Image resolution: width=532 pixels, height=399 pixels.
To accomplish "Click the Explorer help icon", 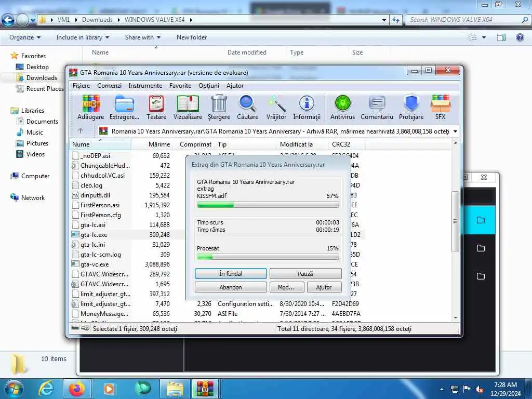I will 520,37.
